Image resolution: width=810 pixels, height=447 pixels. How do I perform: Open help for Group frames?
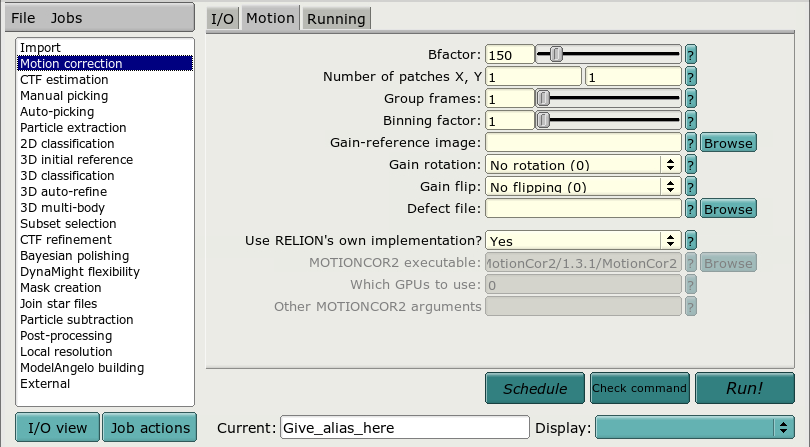click(691, 99)
